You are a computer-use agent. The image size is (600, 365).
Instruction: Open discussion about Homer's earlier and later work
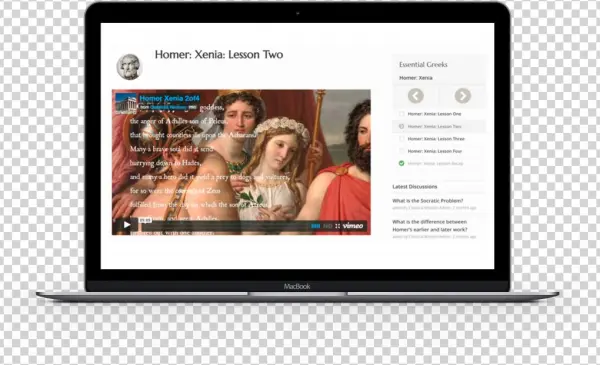pos(430,226)
